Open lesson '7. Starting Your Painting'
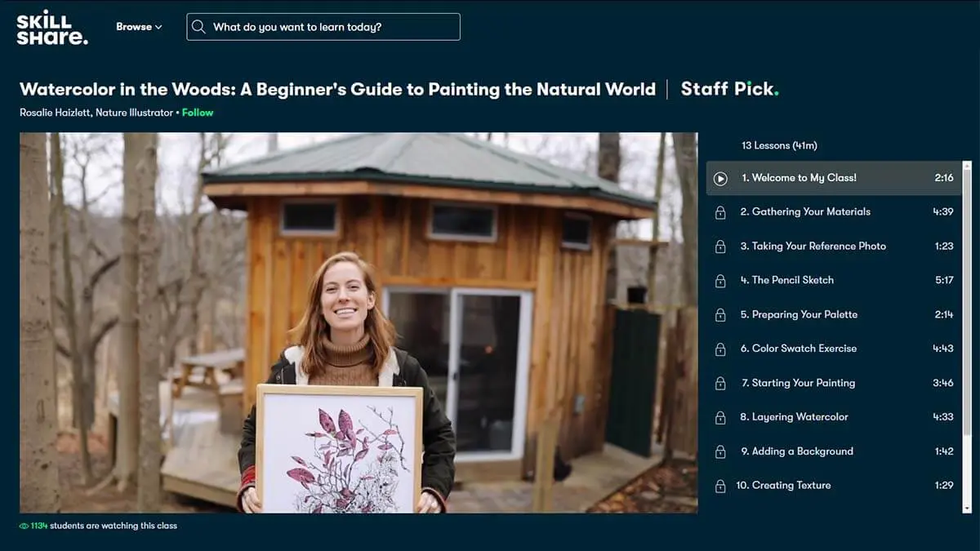 coord(834,384)
